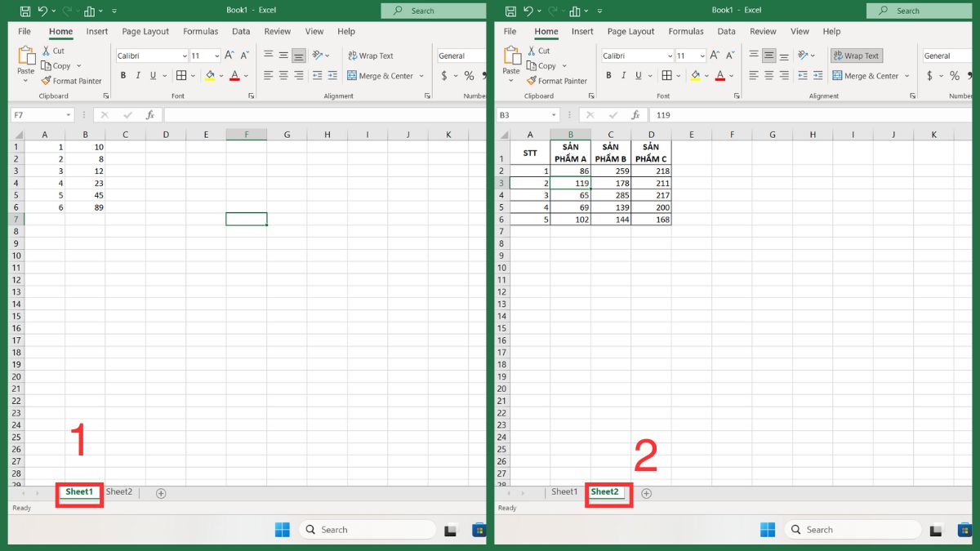The image size is (980, 551).
Task: Open the Formulas tab in the Sheet2 window
Action: click(x=686, y=32)
